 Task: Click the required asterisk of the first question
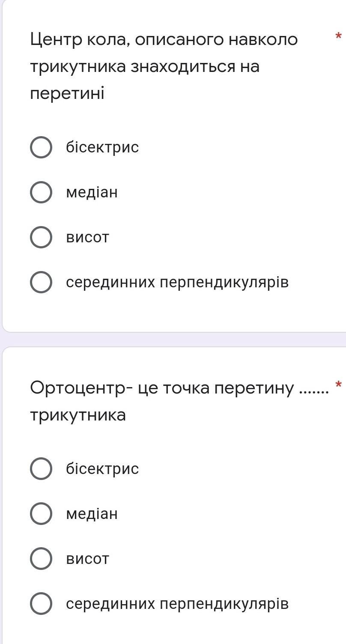coord(338,36)
